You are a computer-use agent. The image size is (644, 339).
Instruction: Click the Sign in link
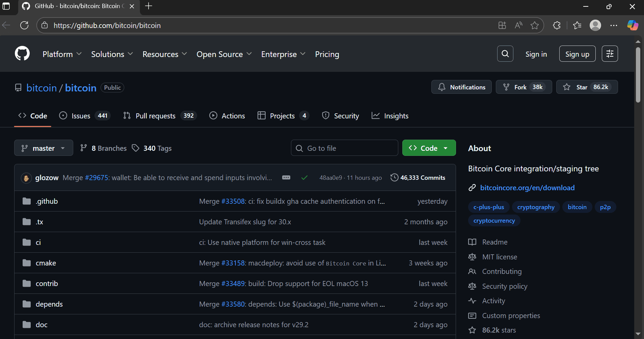[x=536, y=54]
